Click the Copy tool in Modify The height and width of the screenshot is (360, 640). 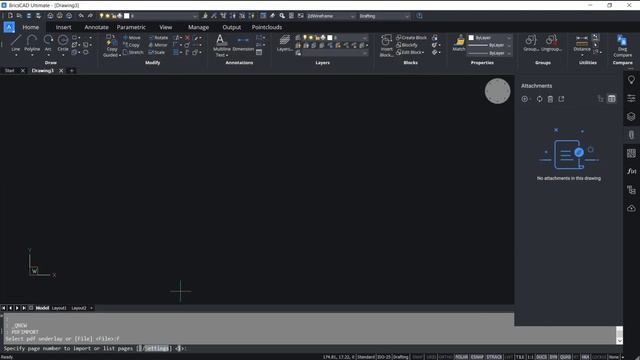(131, 45)
